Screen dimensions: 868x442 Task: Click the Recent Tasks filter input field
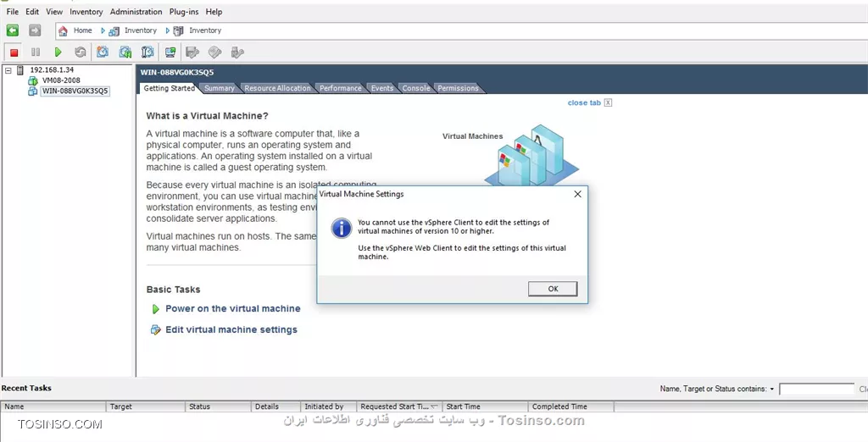coord(816,389)
